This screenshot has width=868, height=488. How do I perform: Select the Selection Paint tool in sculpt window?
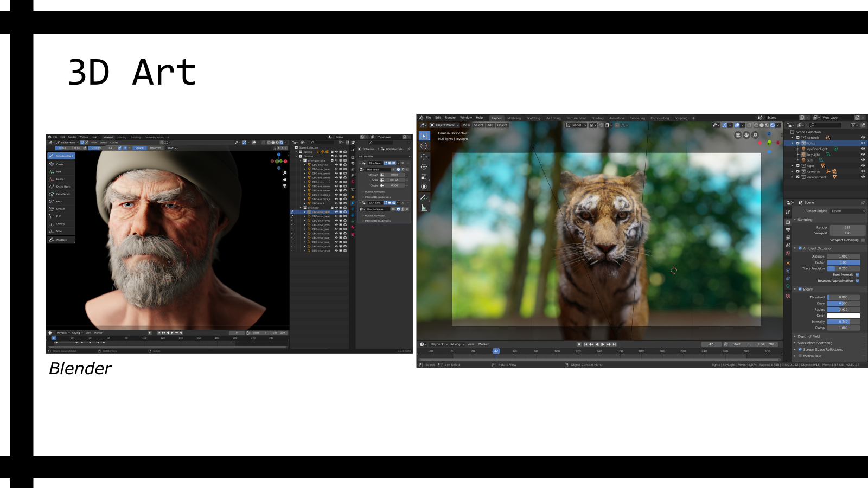pyautogui.click(x=61, y=156)
